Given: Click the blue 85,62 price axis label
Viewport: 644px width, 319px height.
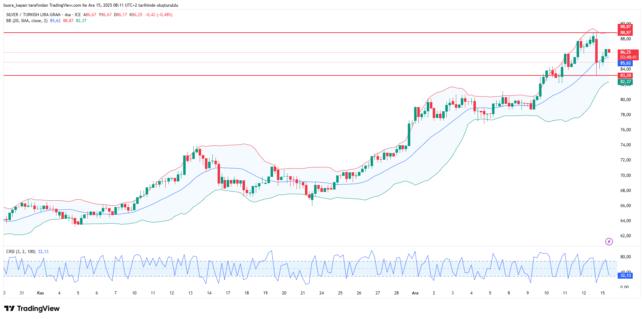Looking at the screenshot, I should pos(625,63).
